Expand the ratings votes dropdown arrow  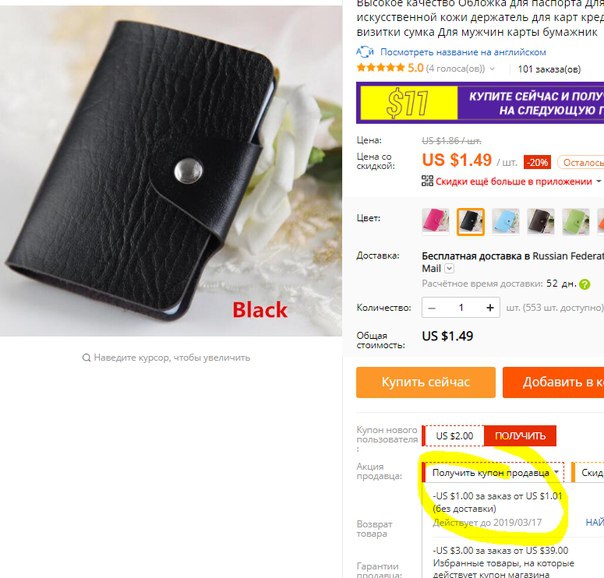tap(492, 69)
